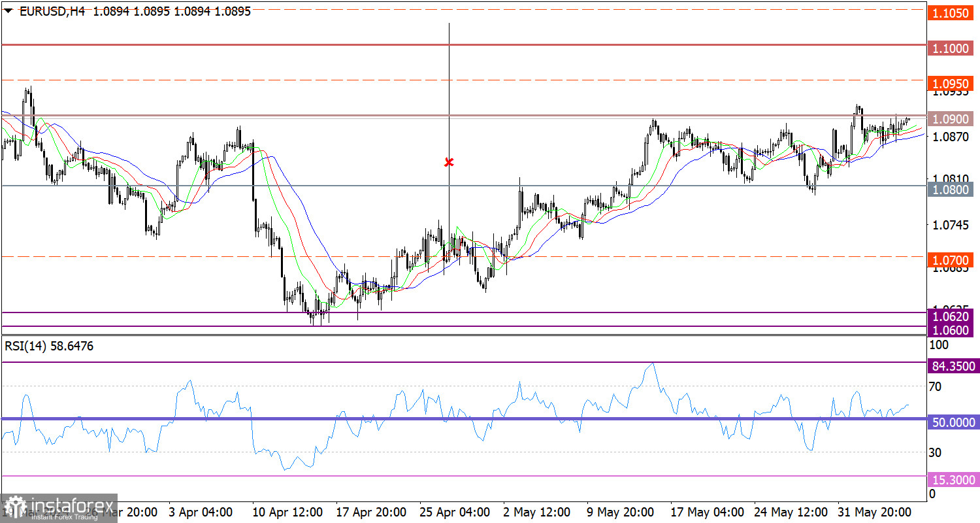Select the 1.0600 purple level label
This screenshot has height=523, width=980.
pos(951,330)
